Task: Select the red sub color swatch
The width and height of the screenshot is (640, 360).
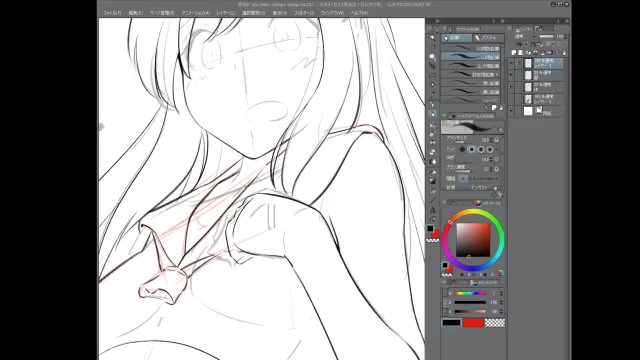Action: [x=473, y=323]
